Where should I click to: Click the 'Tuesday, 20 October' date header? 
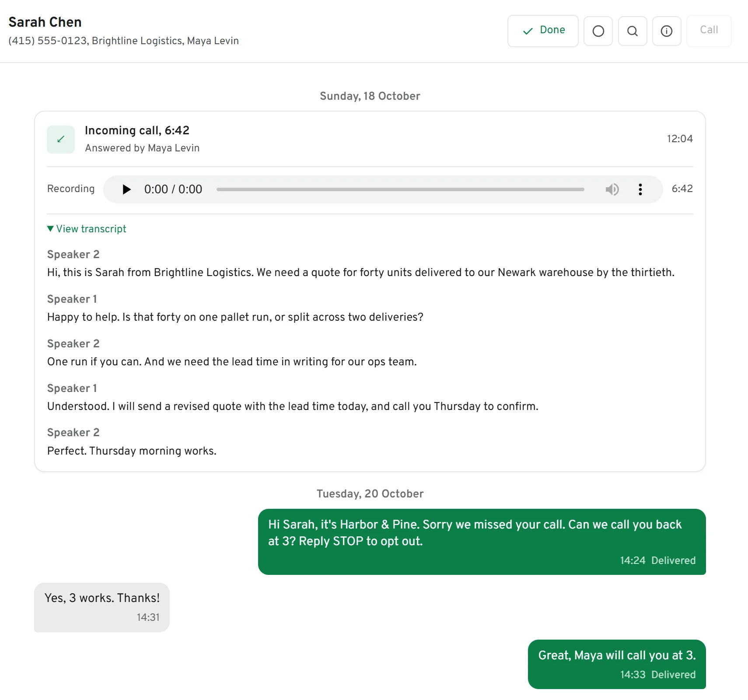click(370, 494)
